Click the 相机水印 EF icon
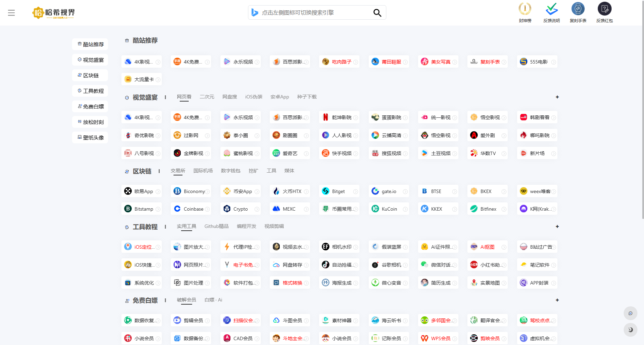This screenshot has width=644, height=345. point(326,247)
